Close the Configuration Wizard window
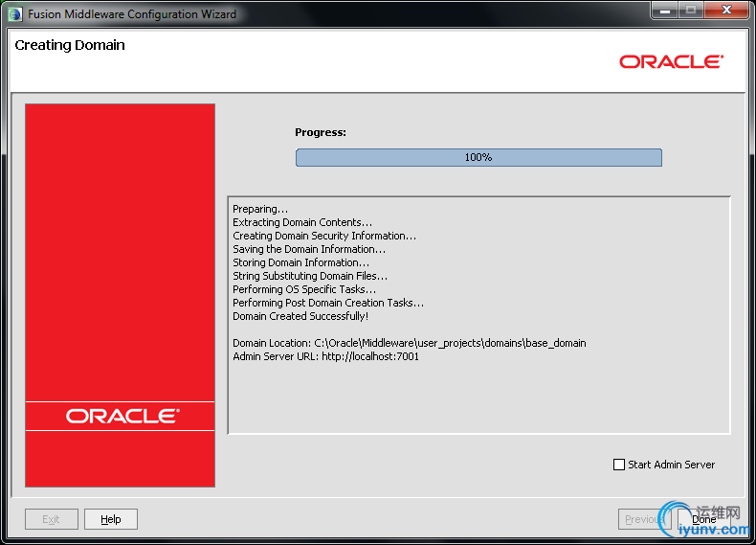This screenshot has width=756, height=545. point(726,10)
